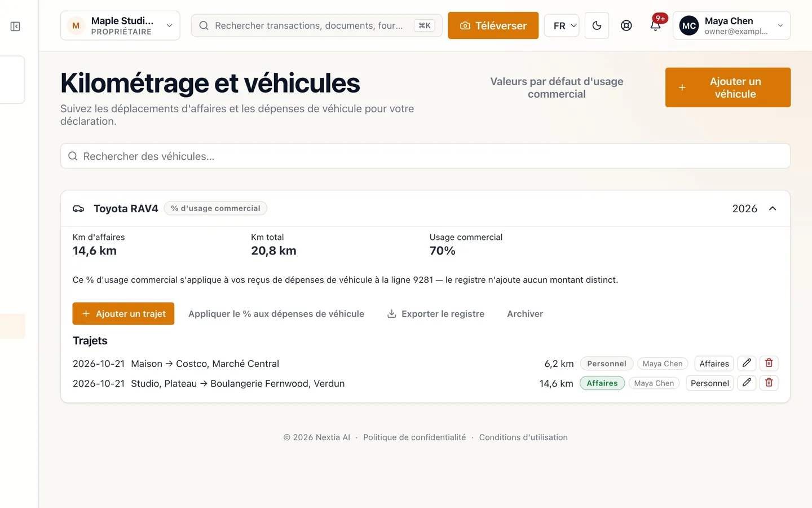The height and width of the screenshot is (508, 812).
Task: Click the 6,2 km trip distance
Action: pyautogui.click(x=559, y=364)
